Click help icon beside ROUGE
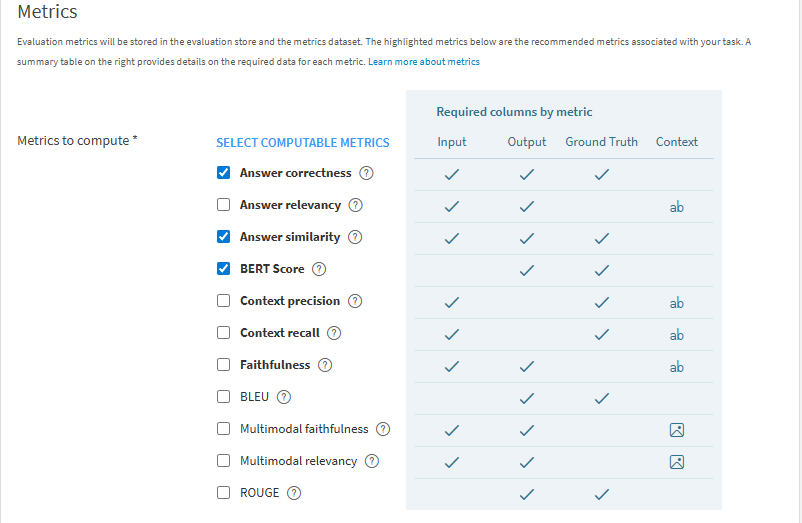 pyautogui.click(x=294, y=493)
